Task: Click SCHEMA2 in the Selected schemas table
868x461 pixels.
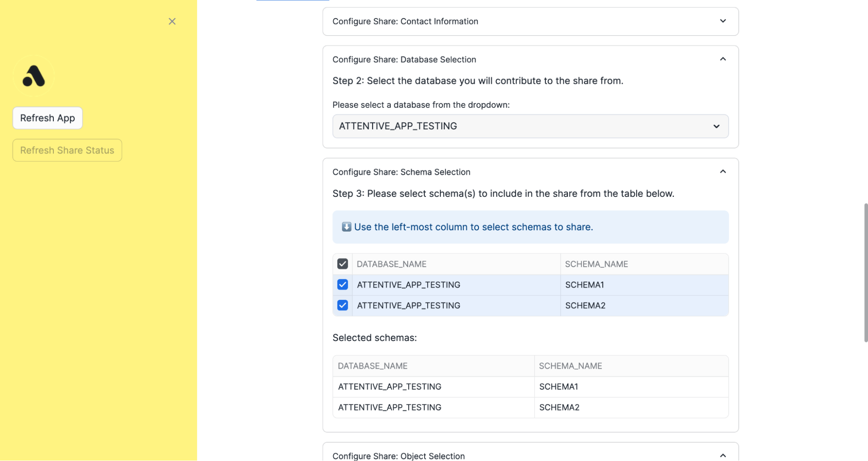Action: (x=631, y=408)
